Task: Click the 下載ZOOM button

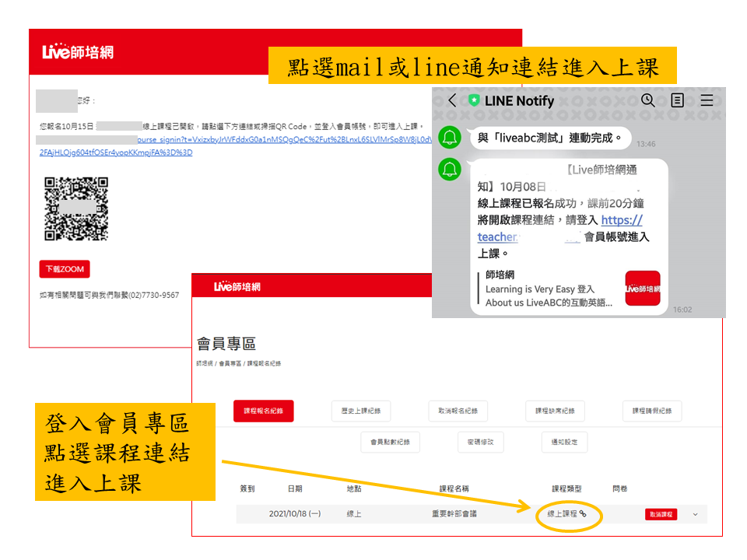Action: tap(65, 269)
